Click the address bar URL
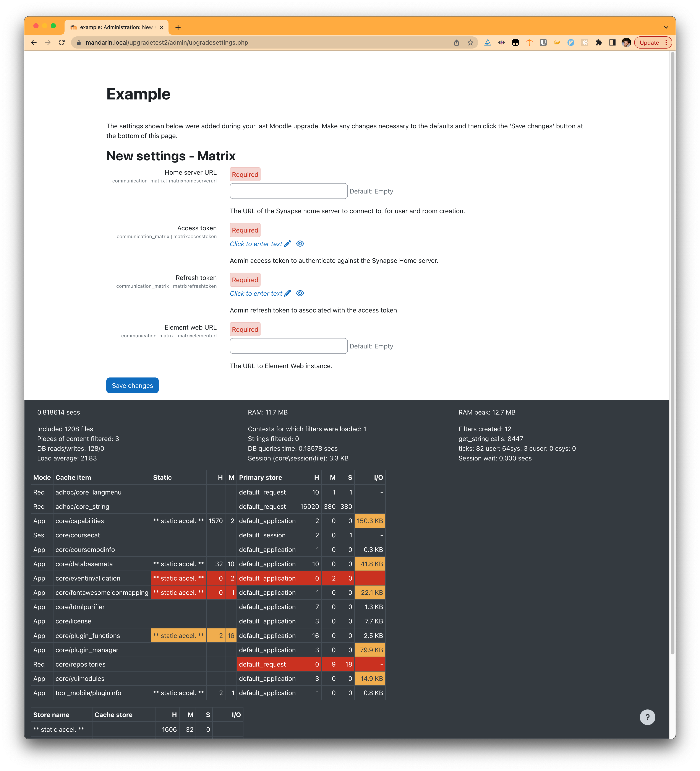The image size is (700, 771). 167,42
